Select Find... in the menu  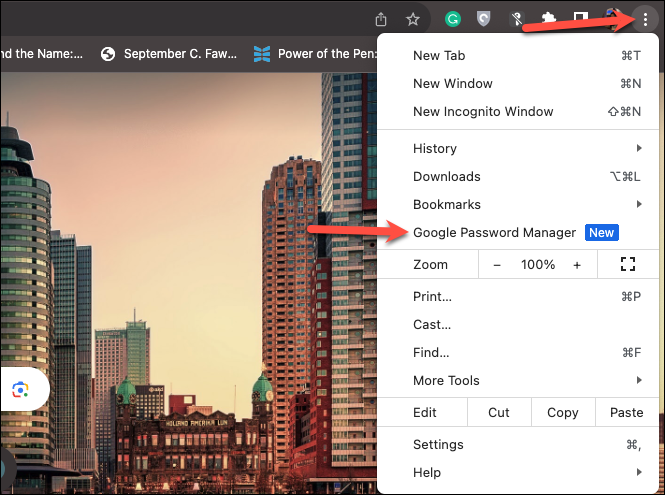coord(518,352)
